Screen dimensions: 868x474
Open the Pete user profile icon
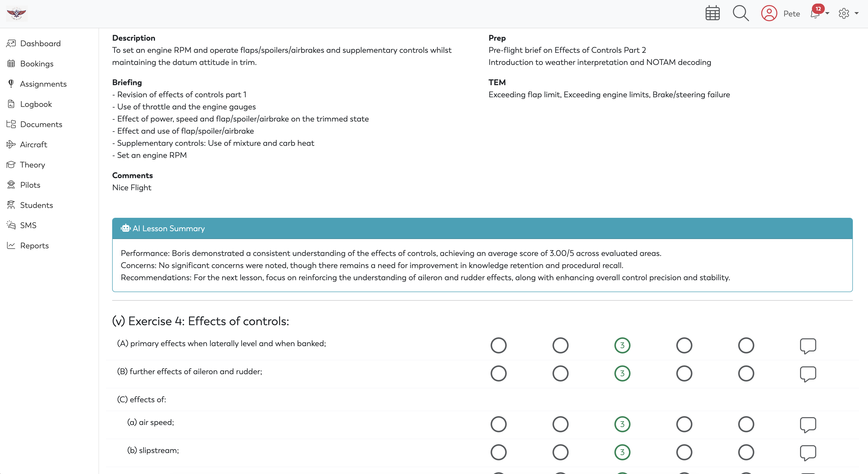tap(769, 13)
